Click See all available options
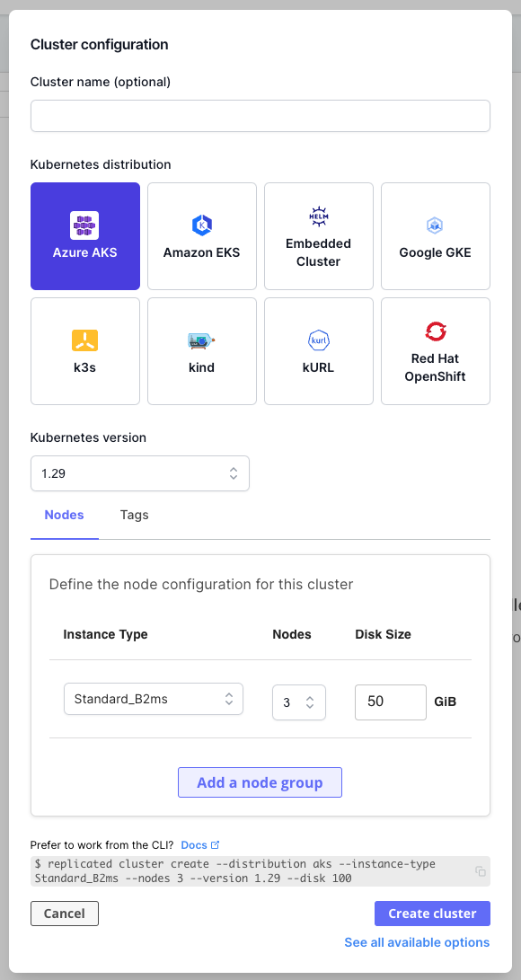 pyautogui.click(x=417, y=942)
